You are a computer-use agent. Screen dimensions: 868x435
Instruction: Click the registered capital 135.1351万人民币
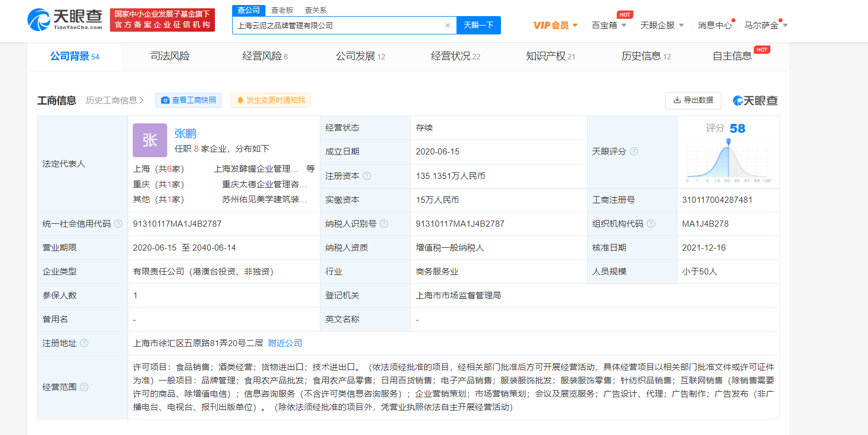(450, 176)
